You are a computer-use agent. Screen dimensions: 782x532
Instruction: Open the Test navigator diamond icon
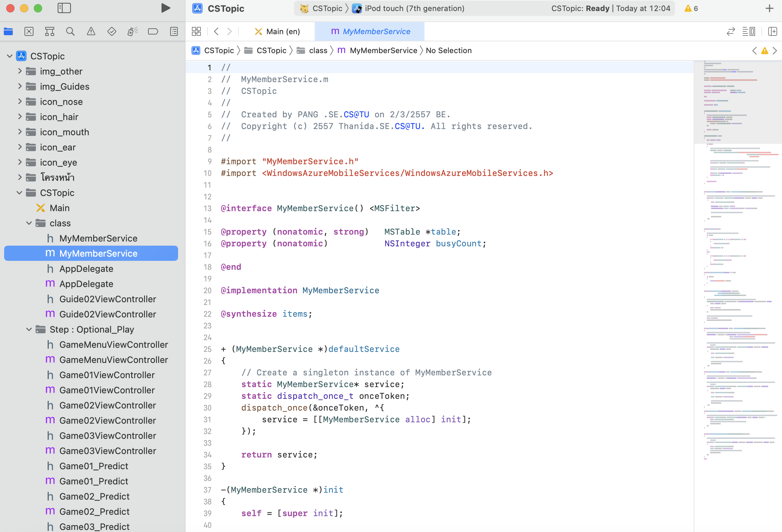[x=112, y=32]
